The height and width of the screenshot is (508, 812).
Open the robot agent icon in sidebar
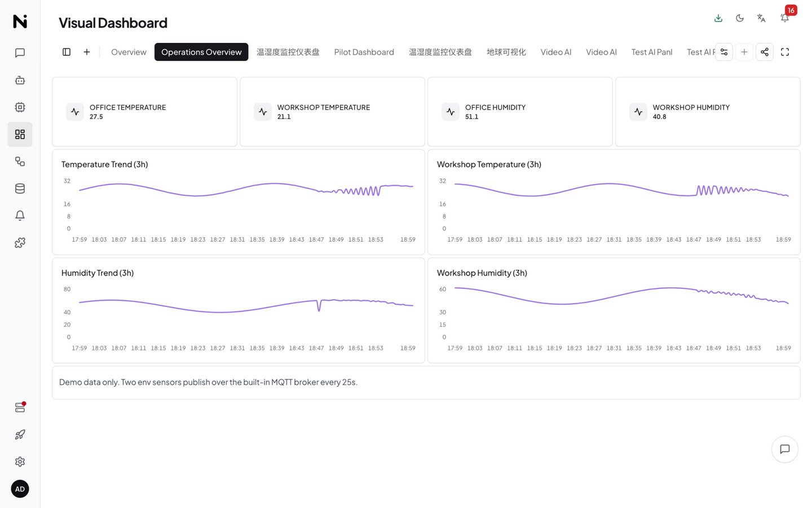tap(20, 80)
